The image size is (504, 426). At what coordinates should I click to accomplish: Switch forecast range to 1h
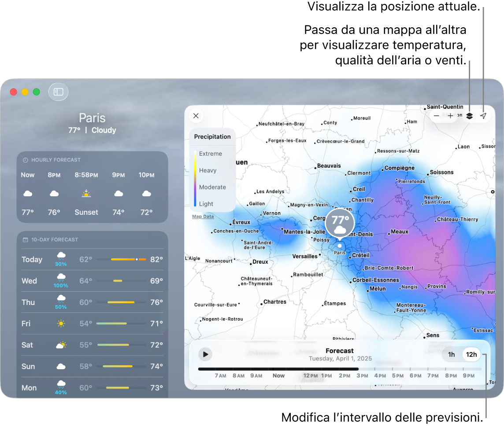(451, 355)
